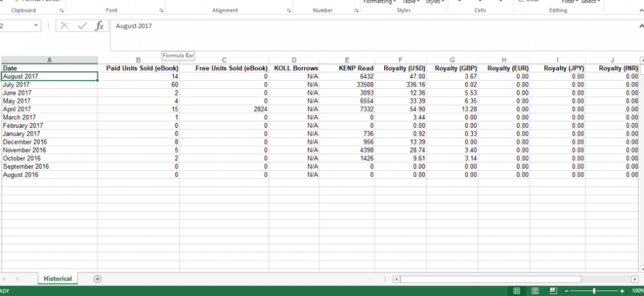
Task: Add a new sheet with plus icon
Action: 98,279
